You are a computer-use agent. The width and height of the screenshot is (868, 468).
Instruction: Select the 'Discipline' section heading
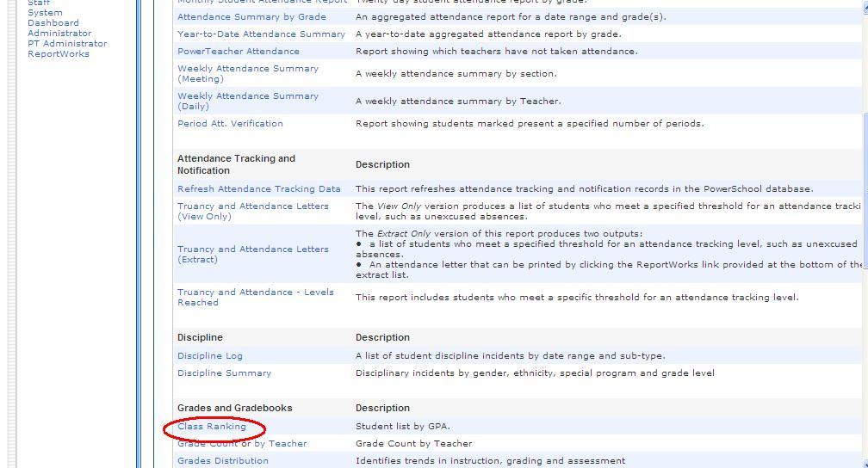click(200, 338)
